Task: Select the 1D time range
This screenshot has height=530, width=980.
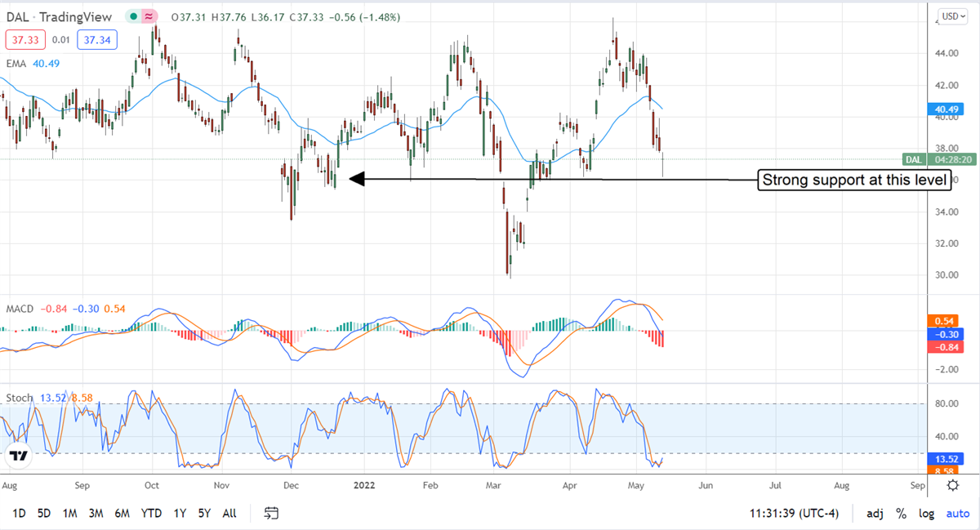Action: [x=19, y=513]
